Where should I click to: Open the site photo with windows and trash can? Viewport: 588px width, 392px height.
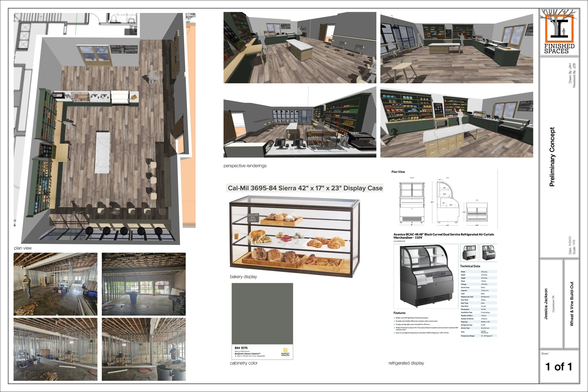143,284
